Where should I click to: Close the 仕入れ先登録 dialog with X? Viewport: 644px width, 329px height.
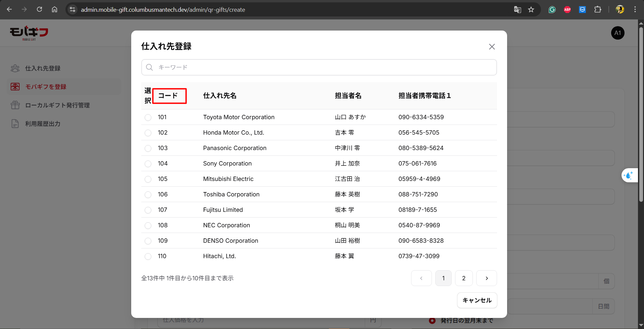click(x=492, y=47)
